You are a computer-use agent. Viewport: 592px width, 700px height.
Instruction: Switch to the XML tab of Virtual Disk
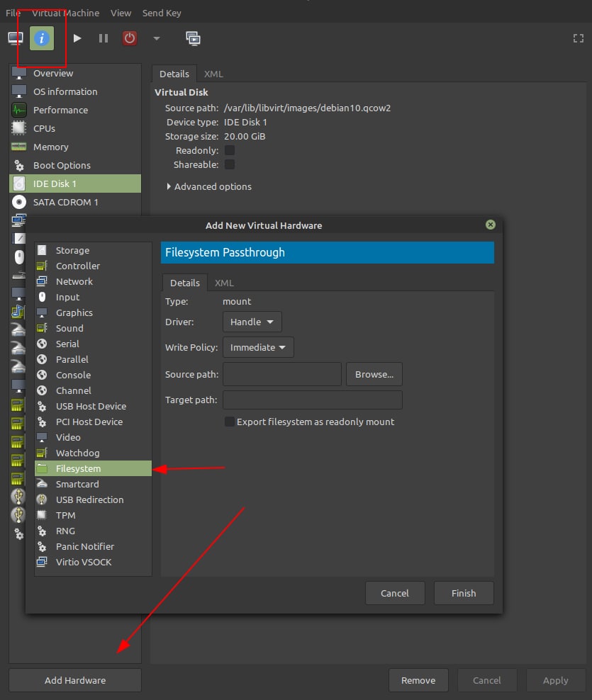point(213,74)
